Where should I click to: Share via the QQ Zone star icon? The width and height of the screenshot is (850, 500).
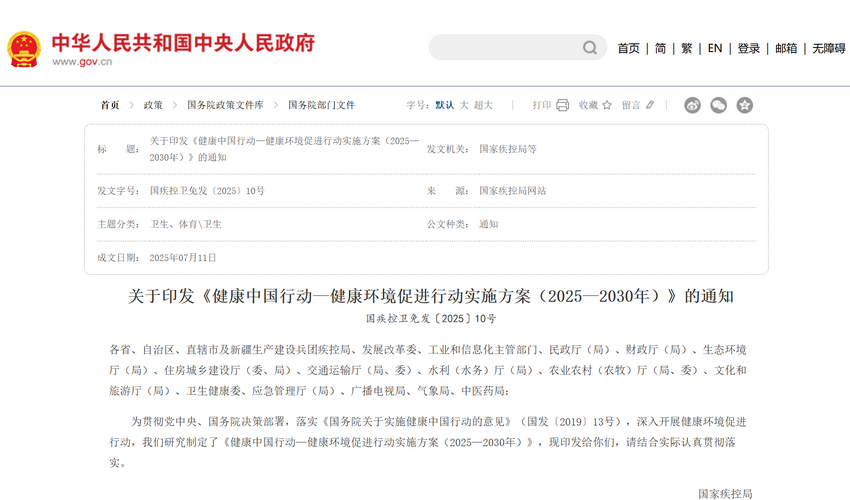744,105
